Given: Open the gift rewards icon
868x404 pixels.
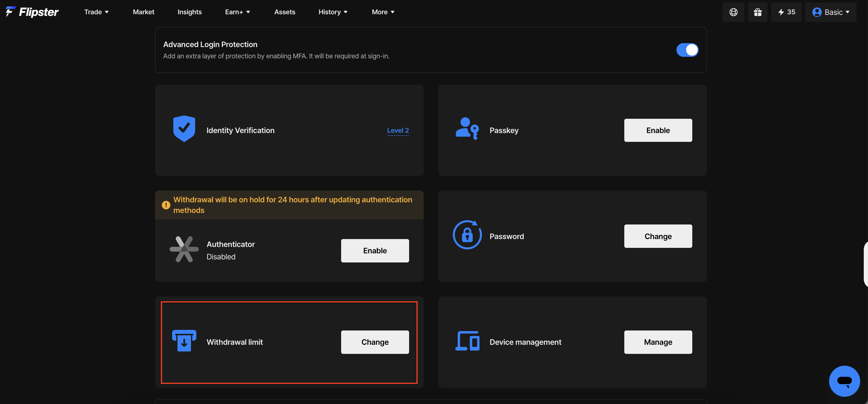Looking at the screenshot, I should coord(758,12).
